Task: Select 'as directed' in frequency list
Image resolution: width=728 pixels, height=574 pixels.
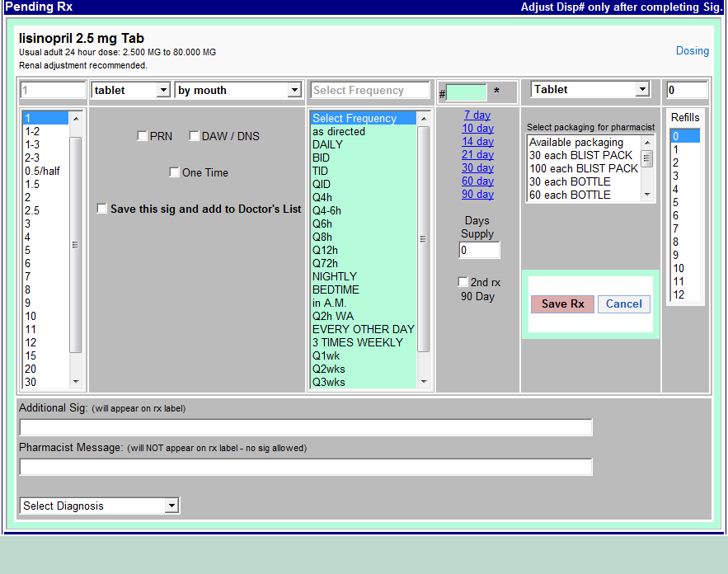Action: pos(364,131)
